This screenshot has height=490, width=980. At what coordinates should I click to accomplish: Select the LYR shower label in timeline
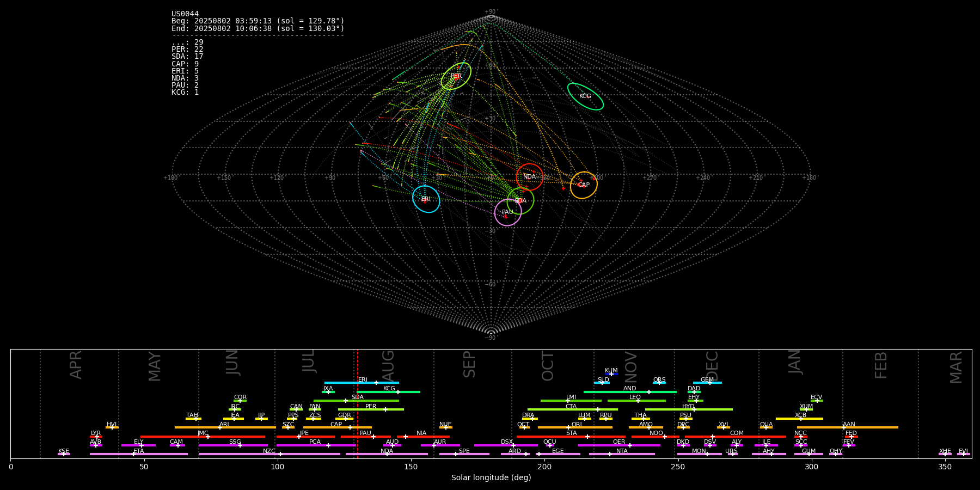(96, 433)
